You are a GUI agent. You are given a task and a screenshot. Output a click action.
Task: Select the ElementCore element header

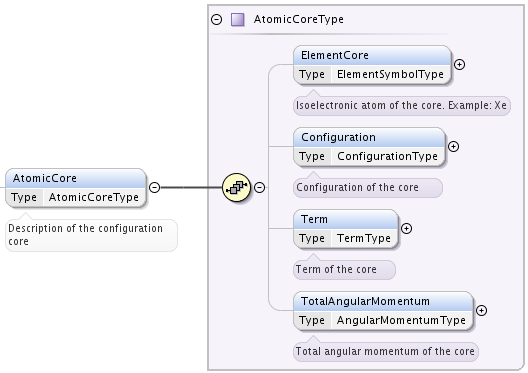(372, 55)
